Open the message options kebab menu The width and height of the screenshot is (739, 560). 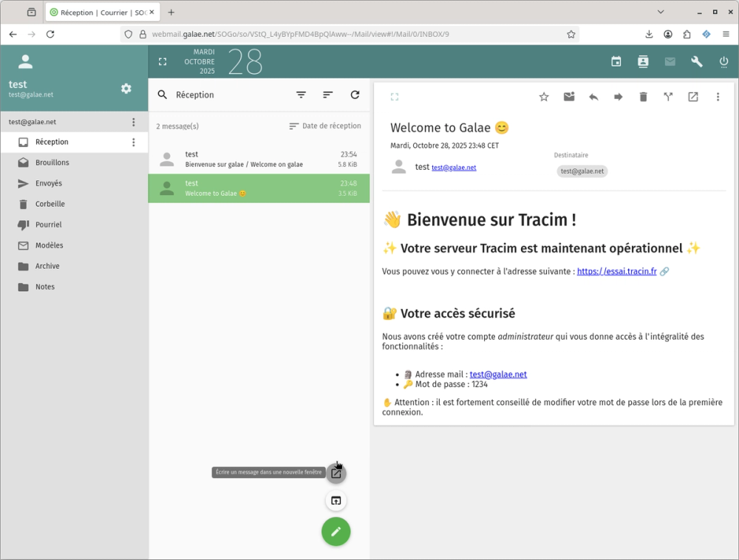click(718, 96)
